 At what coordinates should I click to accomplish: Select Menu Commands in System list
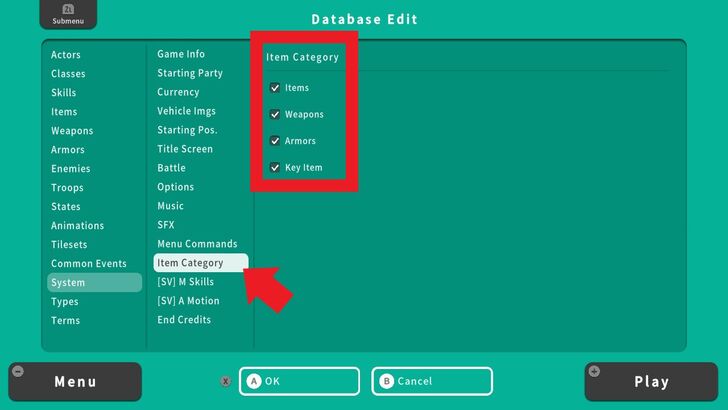[x=197, y=244]
